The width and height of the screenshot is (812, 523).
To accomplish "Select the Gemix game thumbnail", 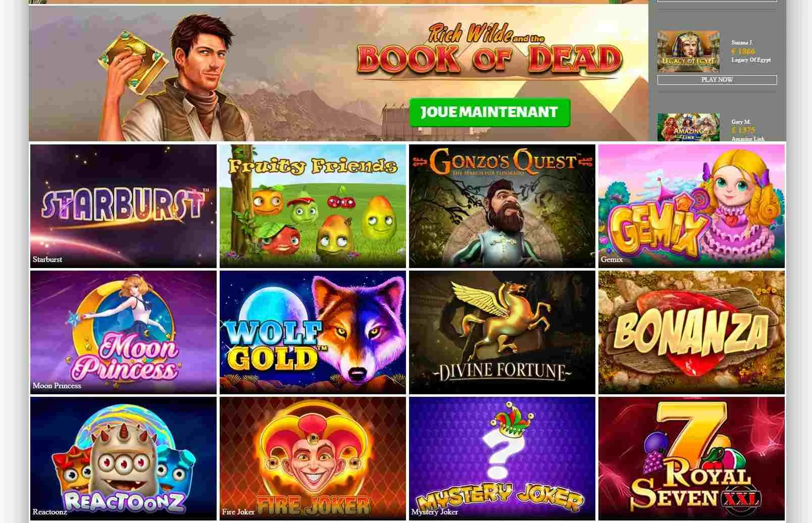I will [691, 206].
